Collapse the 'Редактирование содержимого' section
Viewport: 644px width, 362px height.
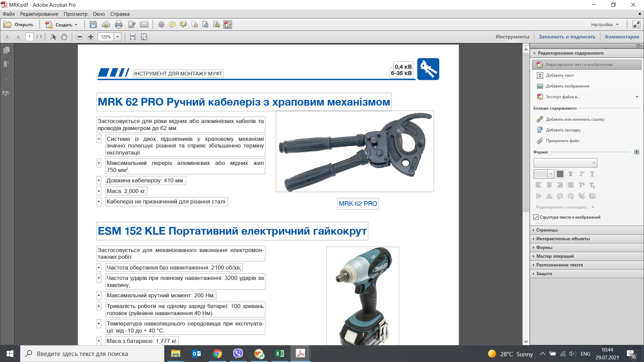click(x=587, y=53)
